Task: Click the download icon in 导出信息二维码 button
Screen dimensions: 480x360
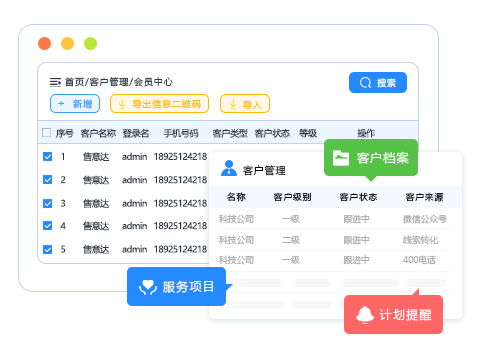Action: [x=122, y=104]
